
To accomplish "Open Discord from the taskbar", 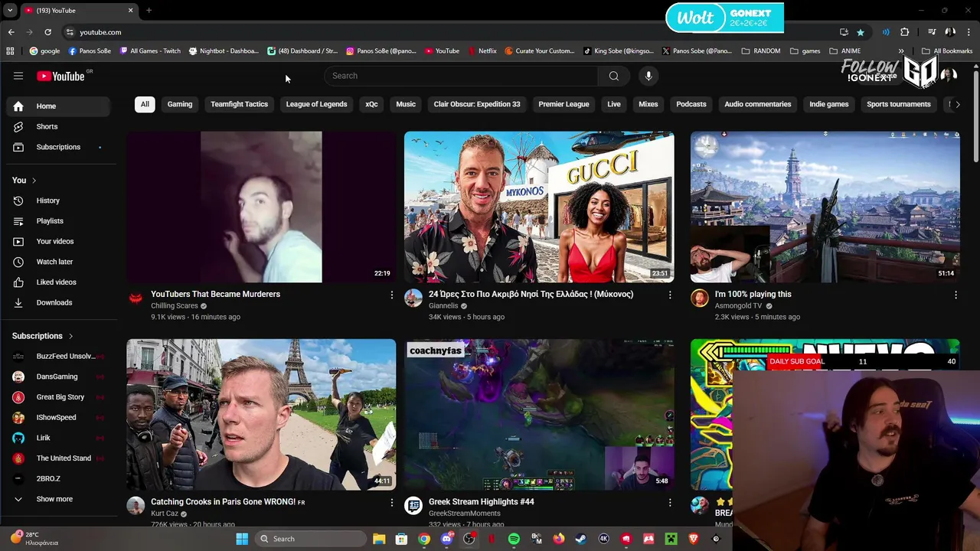I will pyautogui.click(x=446, y=539).
